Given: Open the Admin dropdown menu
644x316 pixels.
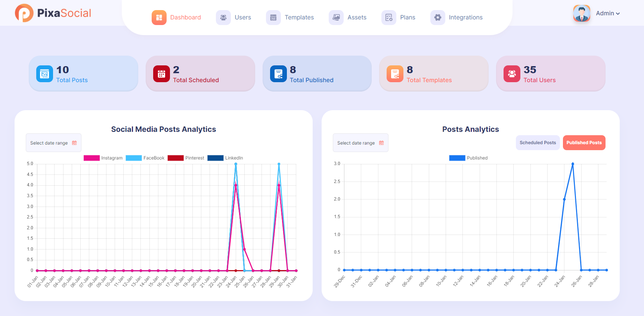Looking at the screenshot, I should (608, 13).
